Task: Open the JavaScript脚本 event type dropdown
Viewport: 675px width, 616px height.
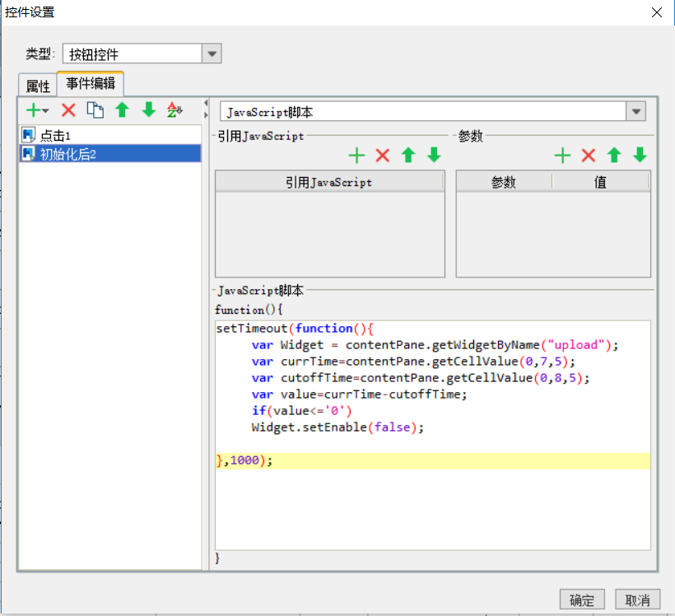Action: click(x=635, y=111)
